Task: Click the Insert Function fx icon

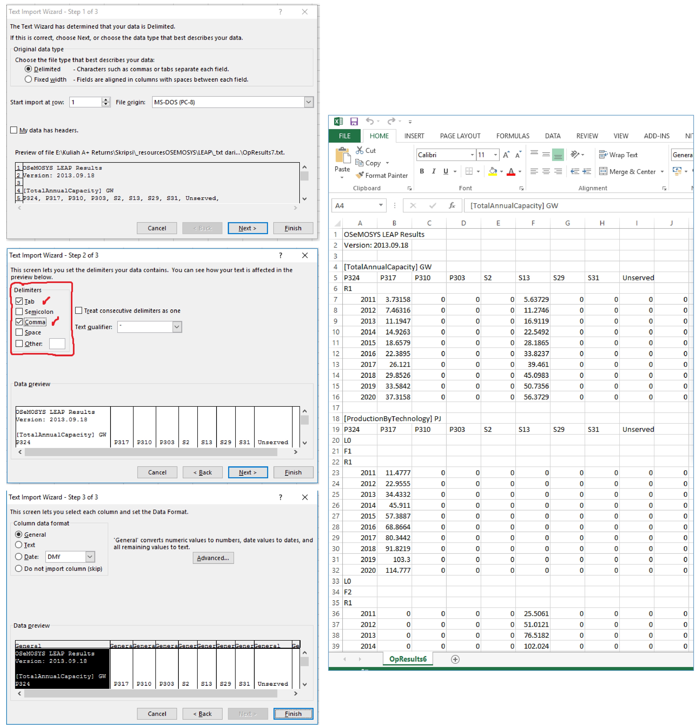Action: [452, 205]
